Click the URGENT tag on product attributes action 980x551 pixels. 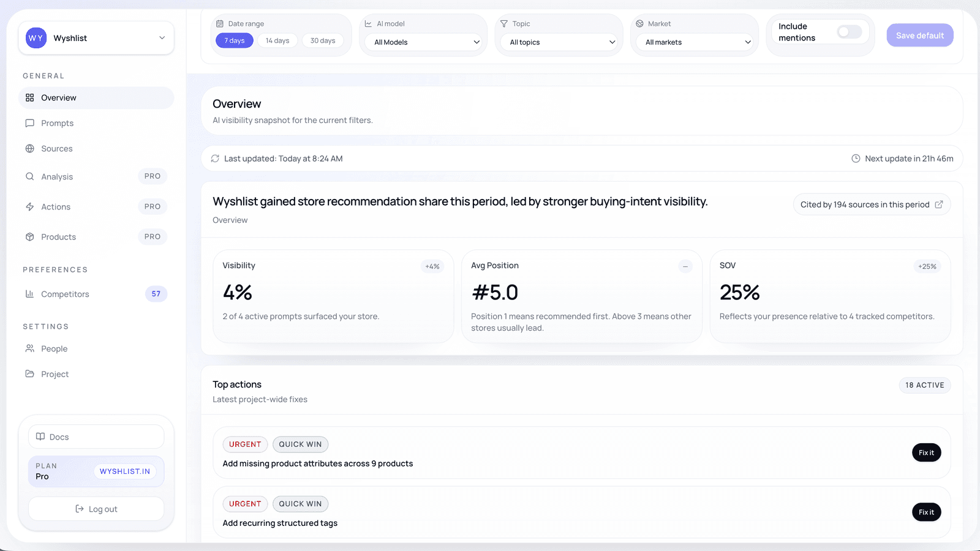click(245, 444)
